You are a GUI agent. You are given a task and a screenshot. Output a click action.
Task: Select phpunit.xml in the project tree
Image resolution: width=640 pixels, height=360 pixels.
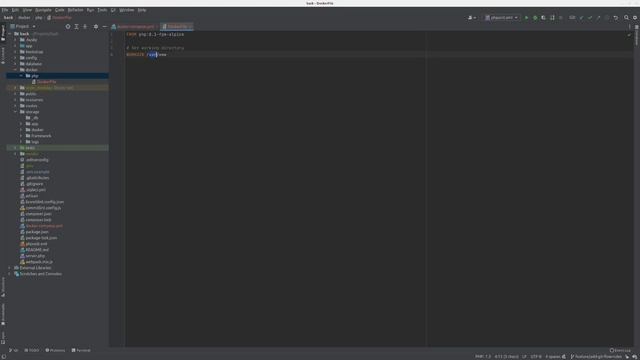pos(36,244)
